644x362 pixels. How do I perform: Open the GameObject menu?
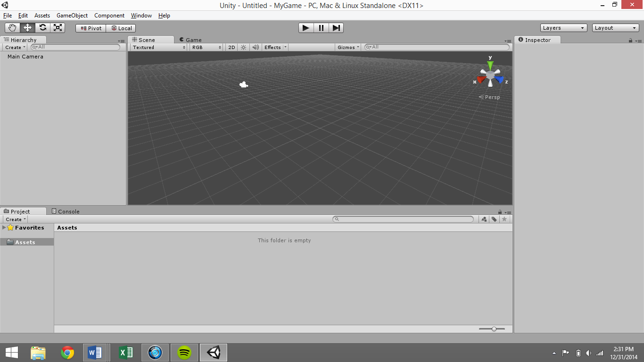click(x=72, y=16)
